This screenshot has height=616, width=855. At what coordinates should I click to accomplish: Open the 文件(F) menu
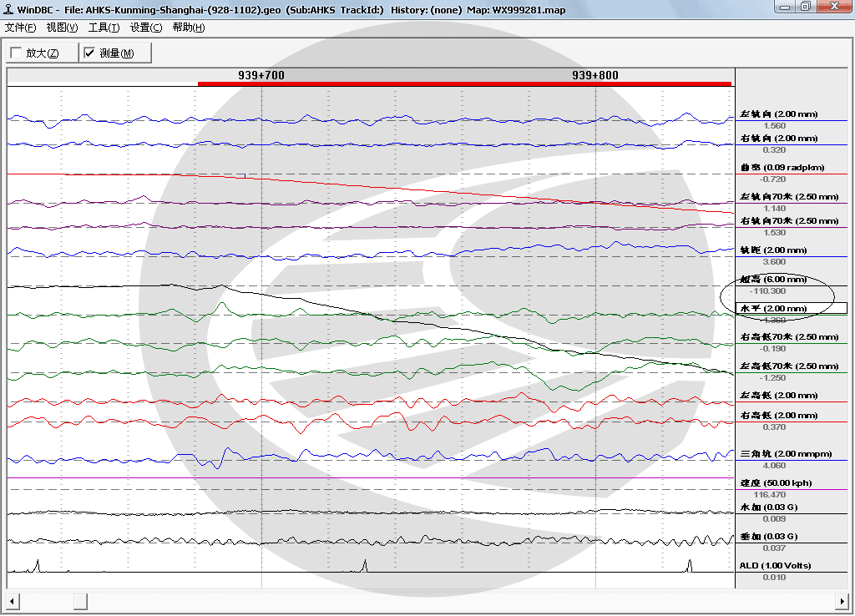pos(20,28)
